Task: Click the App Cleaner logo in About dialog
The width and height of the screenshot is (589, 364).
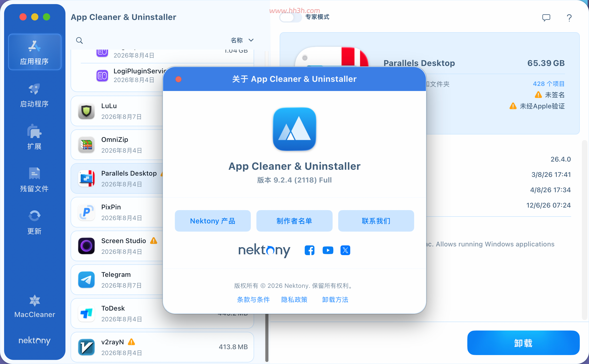Action: [x=294, y=129]
